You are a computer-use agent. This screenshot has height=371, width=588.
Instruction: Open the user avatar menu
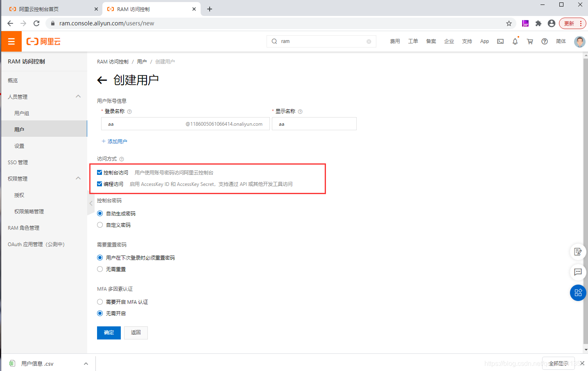pos(580,41)
